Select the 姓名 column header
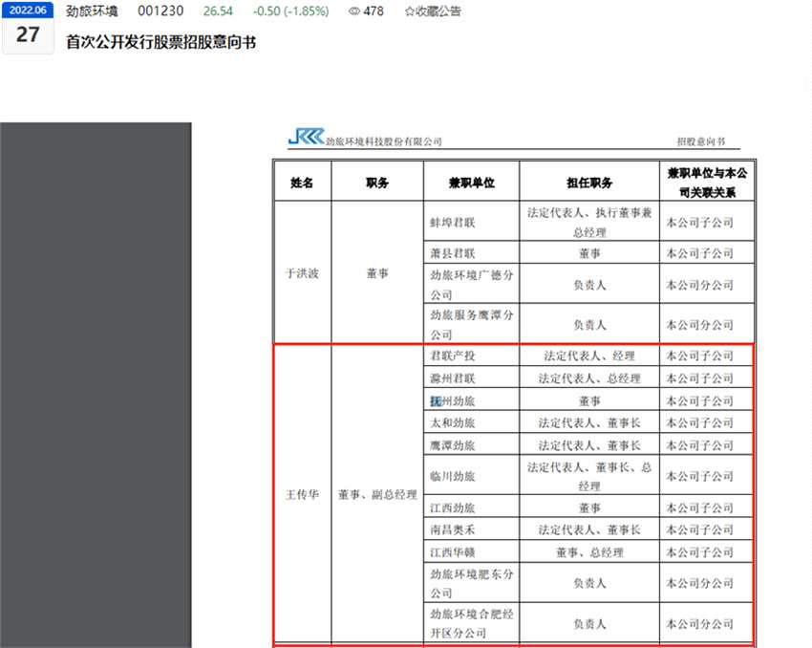Image resolution: width=812 pixels, height=648 pixels. coord(302,183)
